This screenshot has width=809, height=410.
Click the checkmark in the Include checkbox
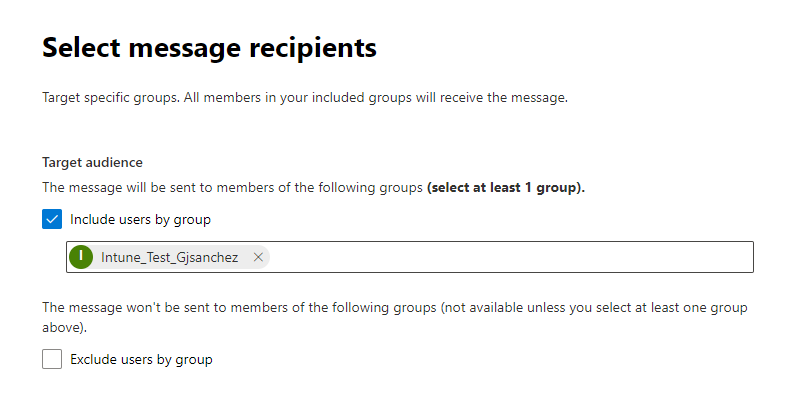52,219
